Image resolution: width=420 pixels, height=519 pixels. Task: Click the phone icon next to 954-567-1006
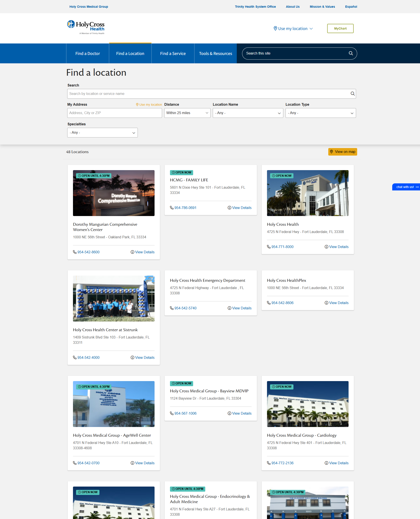pyautogui.click(x=172, y=413)
